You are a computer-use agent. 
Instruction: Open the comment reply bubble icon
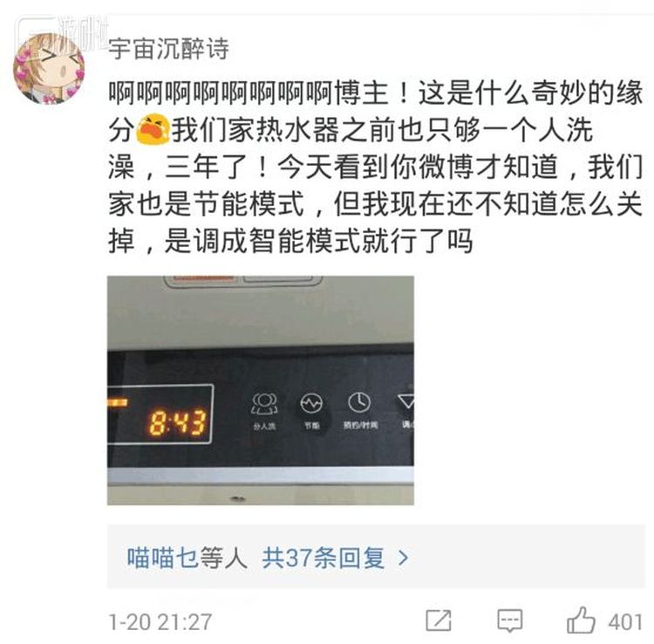pyautogui.click(x=510, y=620)
